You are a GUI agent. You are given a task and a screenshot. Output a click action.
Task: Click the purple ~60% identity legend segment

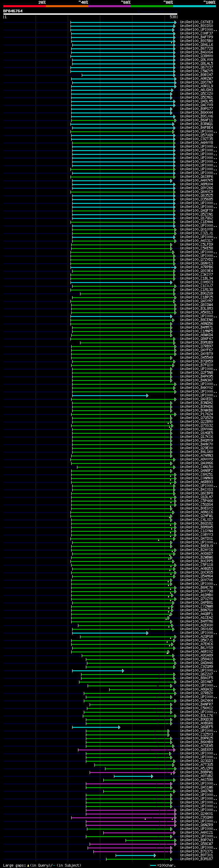click(x=109, y=6)
